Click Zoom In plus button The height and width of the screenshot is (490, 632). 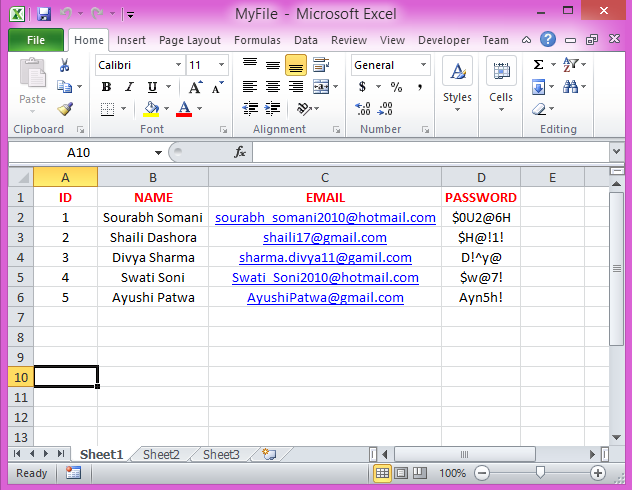click(598, 473)
